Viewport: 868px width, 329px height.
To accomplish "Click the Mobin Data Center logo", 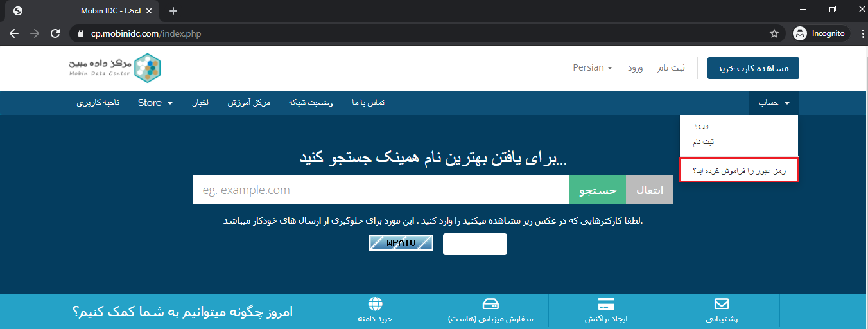I will point(116,68).
